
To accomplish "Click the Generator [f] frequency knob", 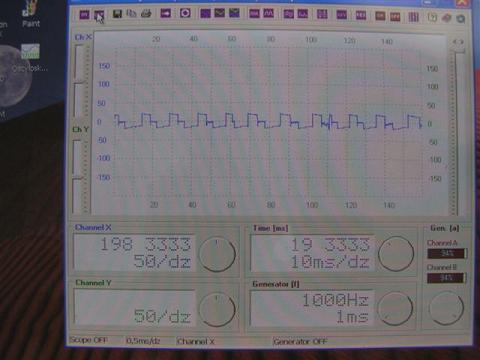I will pyautogui.click(x=395, y=308).
